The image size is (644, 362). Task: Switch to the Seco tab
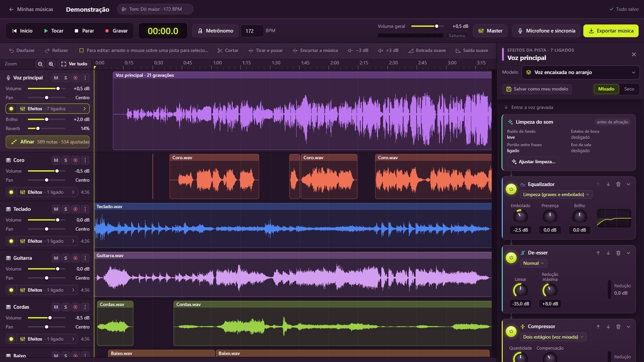tap(629, 89)
